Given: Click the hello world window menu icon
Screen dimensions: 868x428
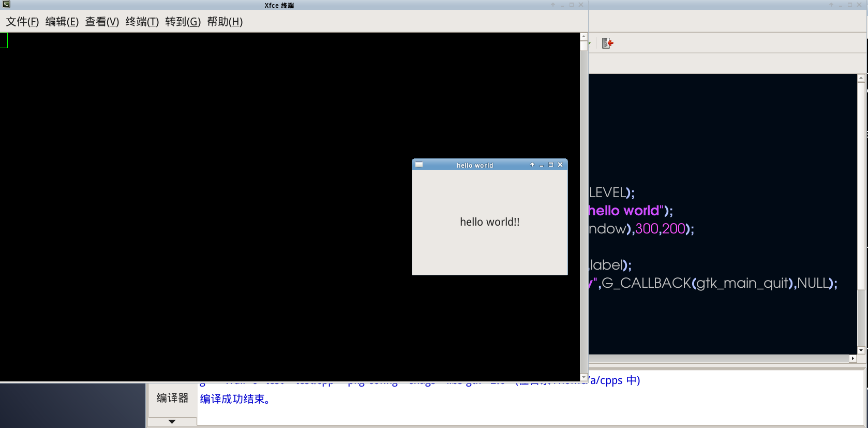Looking at the screenshot, I should click(x=420, y=165).
